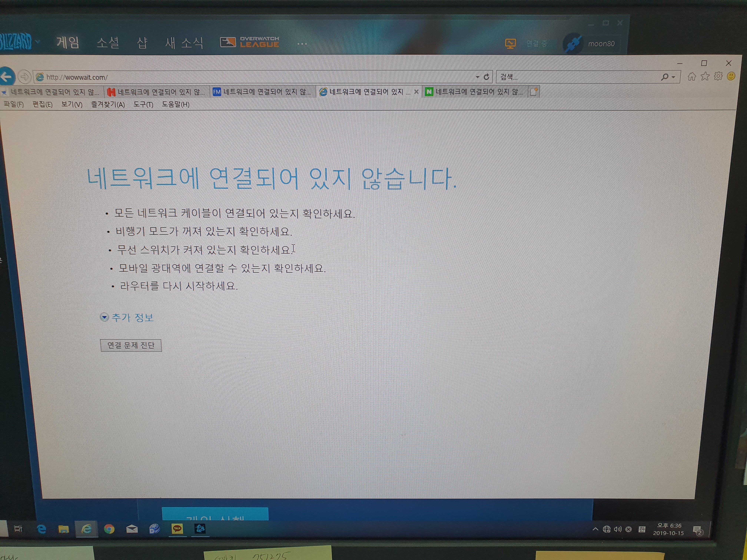Open the 게임 tab in Blizzard app

tap(68, 43)
